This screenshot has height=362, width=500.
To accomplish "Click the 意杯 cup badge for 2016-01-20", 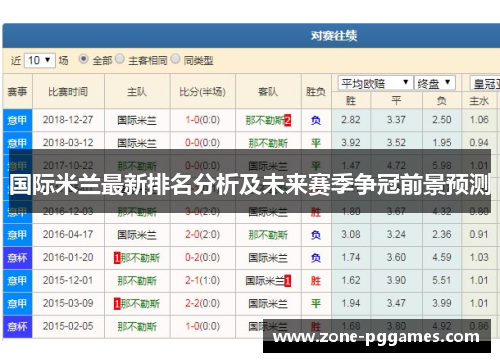I will pyautogui.click(x=17, y=258).
